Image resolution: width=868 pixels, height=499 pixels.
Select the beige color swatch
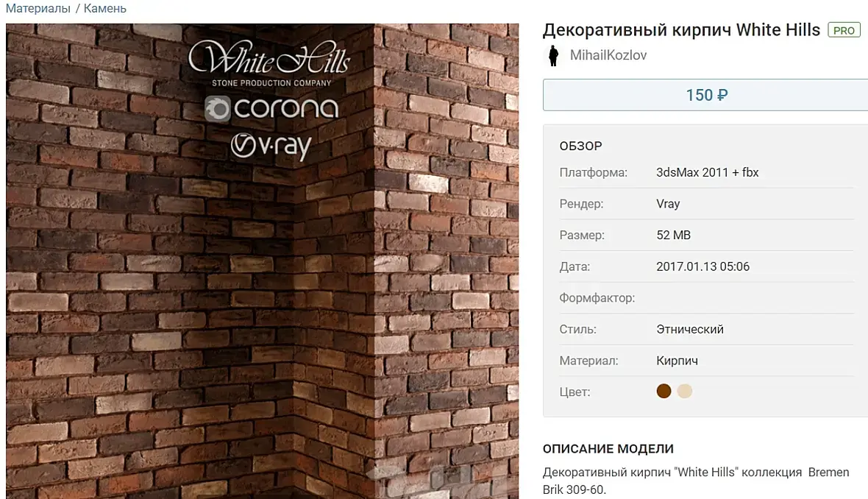pos(685,391)
